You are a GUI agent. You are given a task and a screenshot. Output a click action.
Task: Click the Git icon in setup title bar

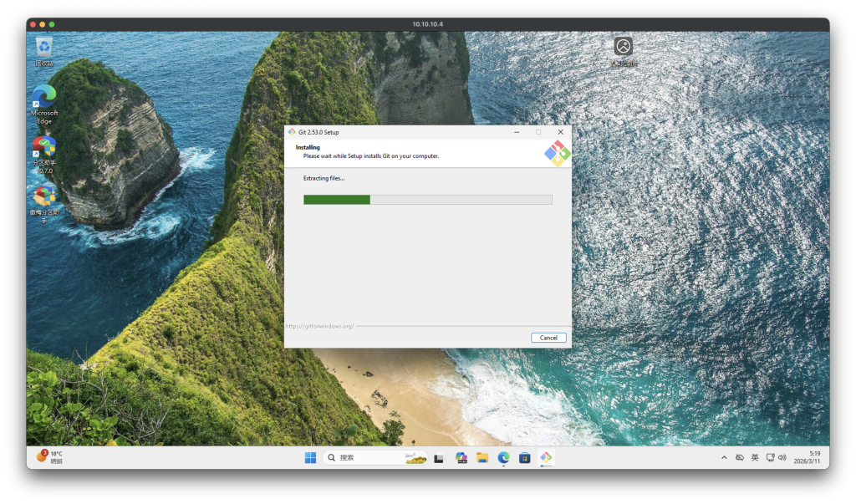pos(292,132)
